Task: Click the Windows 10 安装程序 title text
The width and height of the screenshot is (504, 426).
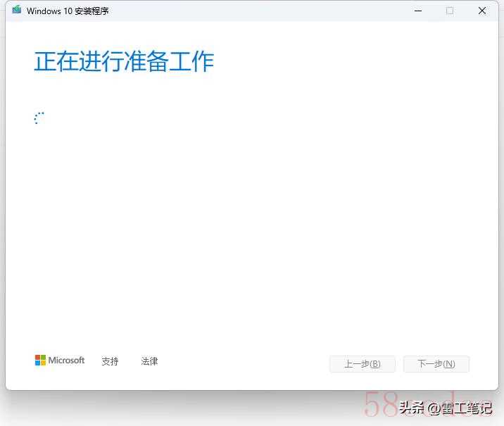Action: [x=68, y=11]
